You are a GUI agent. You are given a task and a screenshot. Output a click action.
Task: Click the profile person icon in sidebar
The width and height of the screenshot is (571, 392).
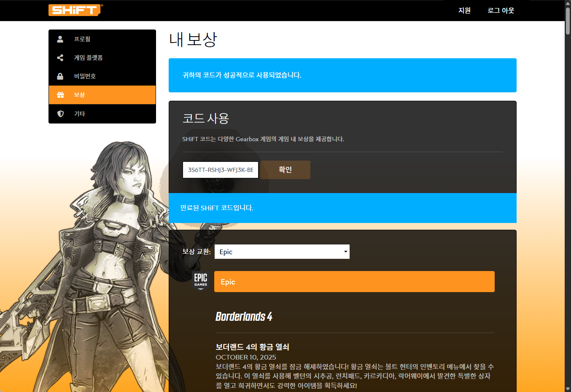point(60,39)
